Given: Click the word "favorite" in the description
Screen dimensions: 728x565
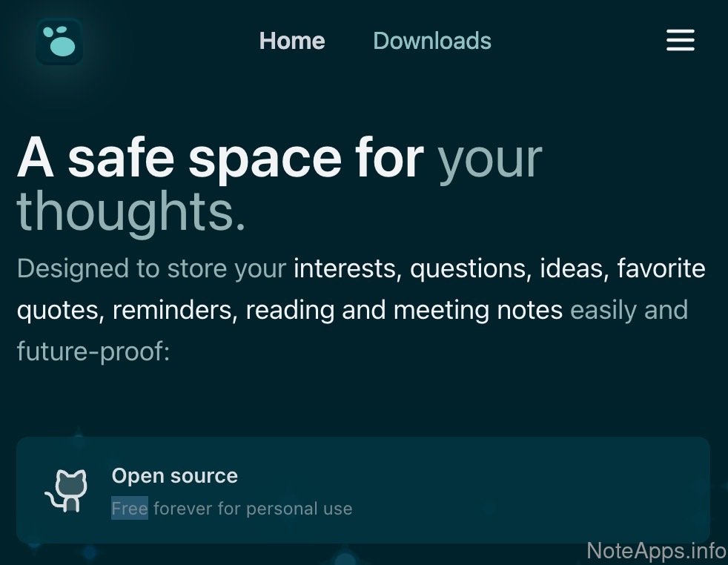Looking at the screenshot, I should point(661,268).
